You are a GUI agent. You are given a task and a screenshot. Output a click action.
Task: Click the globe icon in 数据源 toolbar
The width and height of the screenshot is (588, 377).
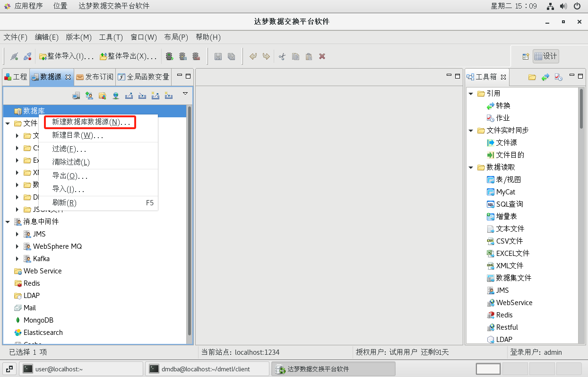[115, 96]
